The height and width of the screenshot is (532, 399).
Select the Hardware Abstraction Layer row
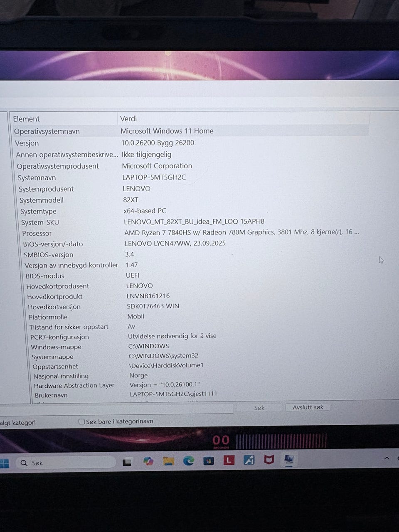201,385
